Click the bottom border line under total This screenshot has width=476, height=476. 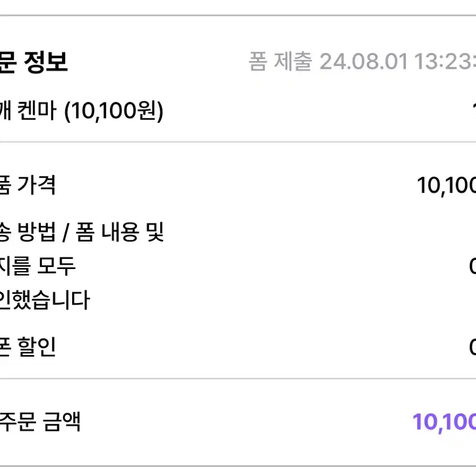click(x=238, y=466)
